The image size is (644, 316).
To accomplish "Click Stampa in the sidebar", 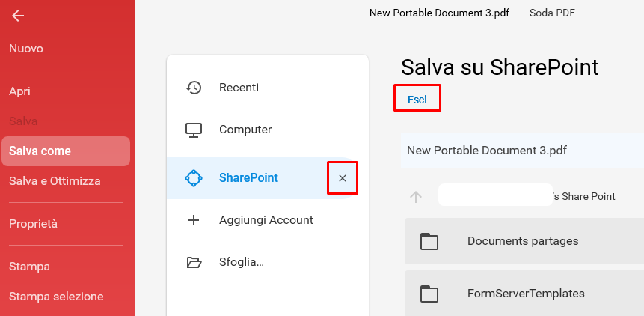I will click(30, 267).
